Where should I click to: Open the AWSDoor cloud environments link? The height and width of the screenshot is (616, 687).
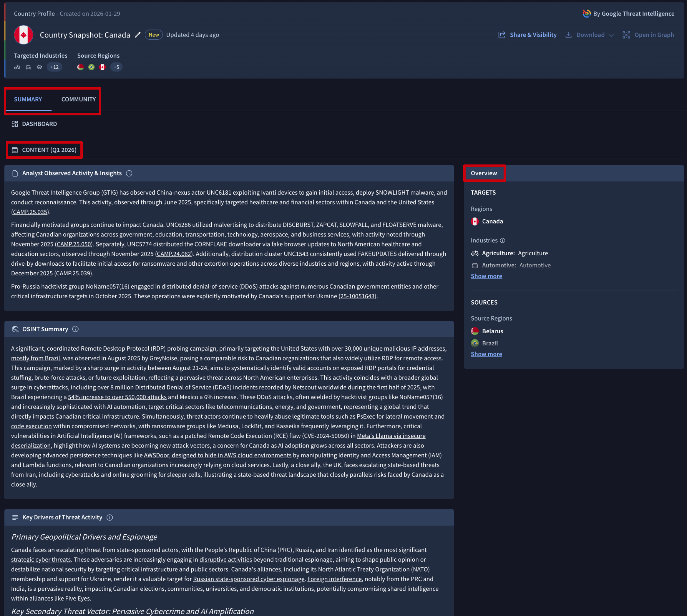pyautogui.click(x=217, y=455)
